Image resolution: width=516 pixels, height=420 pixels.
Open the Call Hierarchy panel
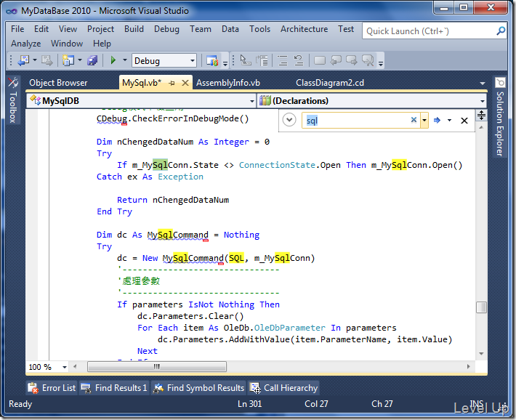click(283, 388)
